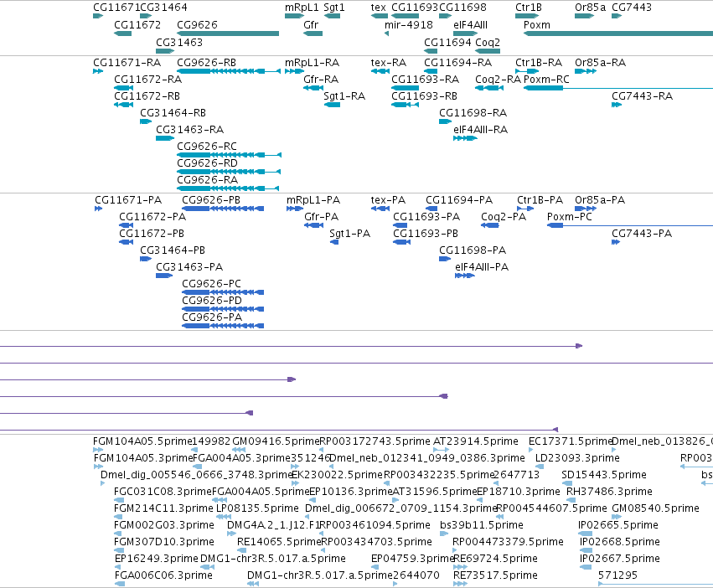Select the CG9626 gene bar in top track
Screen dimensions: 713x588
228,34
